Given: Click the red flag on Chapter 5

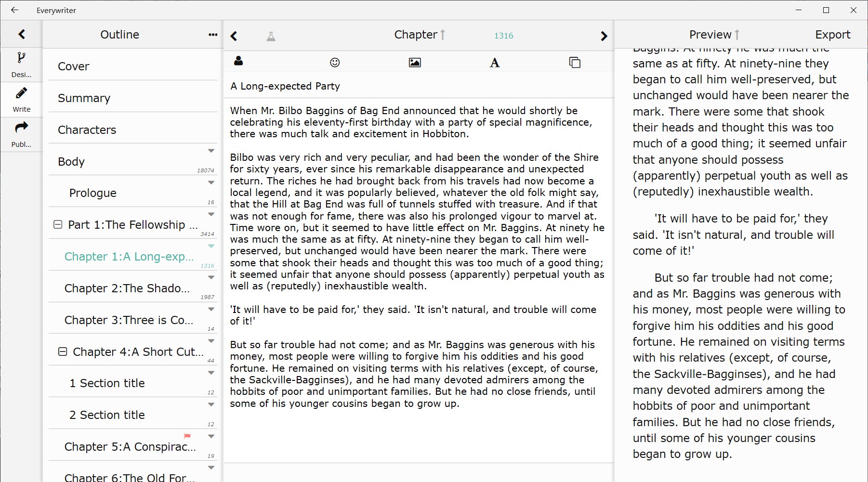Looking at the screenshot, I should coord(187,436).
